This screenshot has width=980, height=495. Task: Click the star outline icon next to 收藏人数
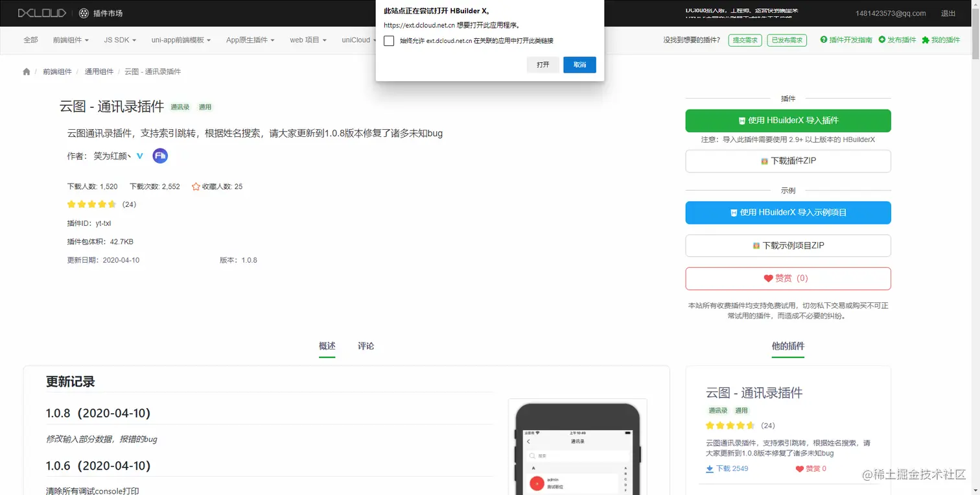point(196,187)
